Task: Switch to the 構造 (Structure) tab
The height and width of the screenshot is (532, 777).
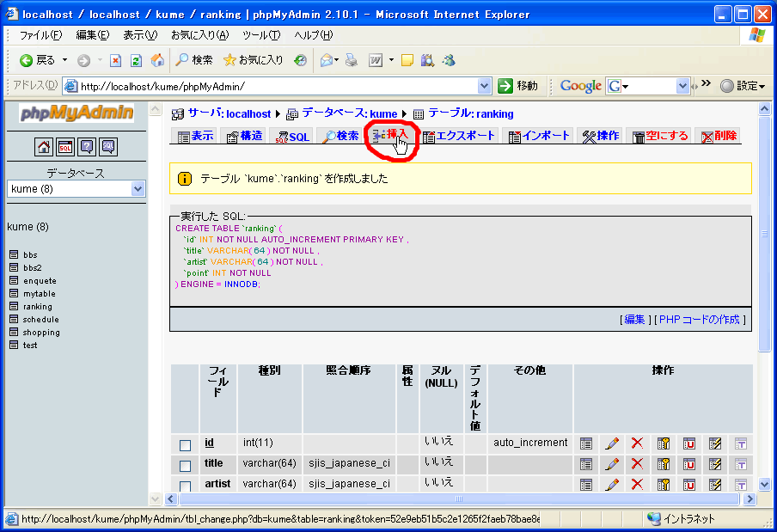Action: [244, 136]
